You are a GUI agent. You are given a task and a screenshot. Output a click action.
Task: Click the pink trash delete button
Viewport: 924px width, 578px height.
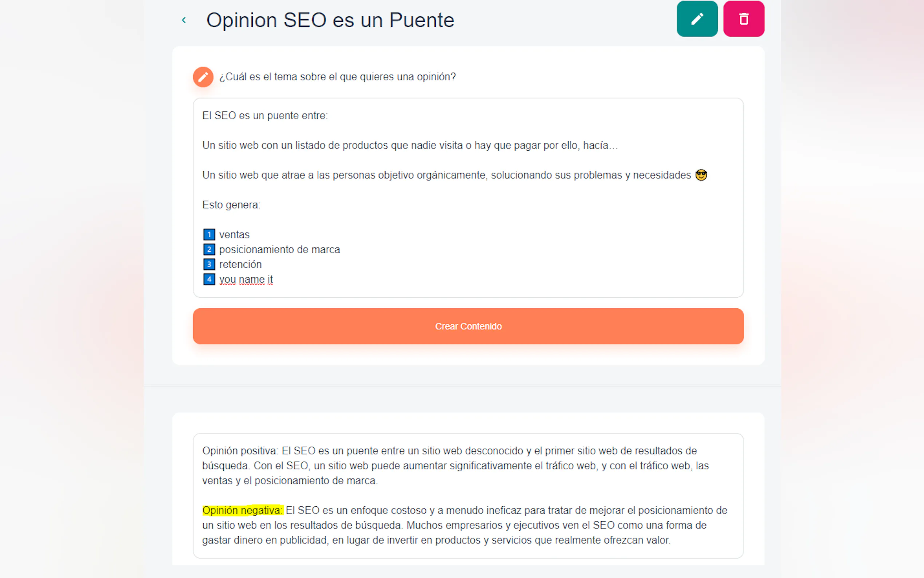pyautogui.click(x=743, y=19)
